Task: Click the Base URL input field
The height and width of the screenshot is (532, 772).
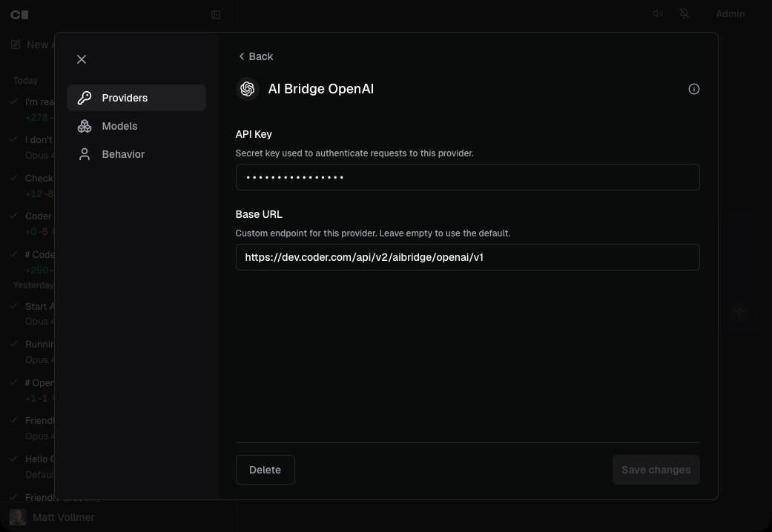Action: [x=467, y=257]
